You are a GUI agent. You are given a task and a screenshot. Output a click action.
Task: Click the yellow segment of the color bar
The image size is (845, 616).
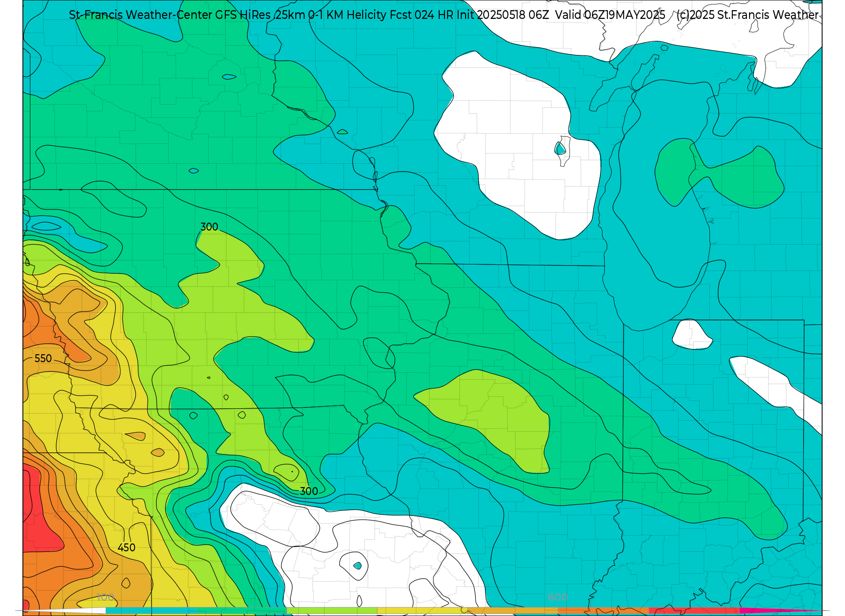tap(422, 611)
